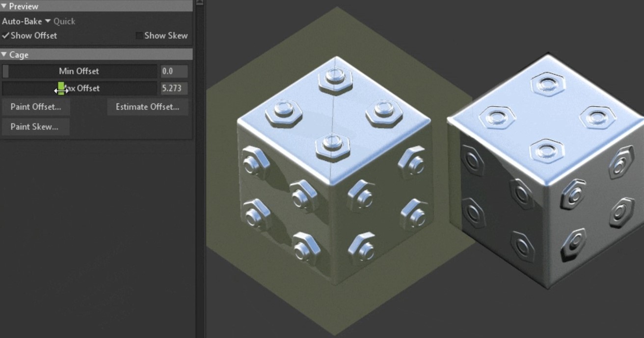
Task: Enable the Show Skew option
Action: (x=140, y=35)
